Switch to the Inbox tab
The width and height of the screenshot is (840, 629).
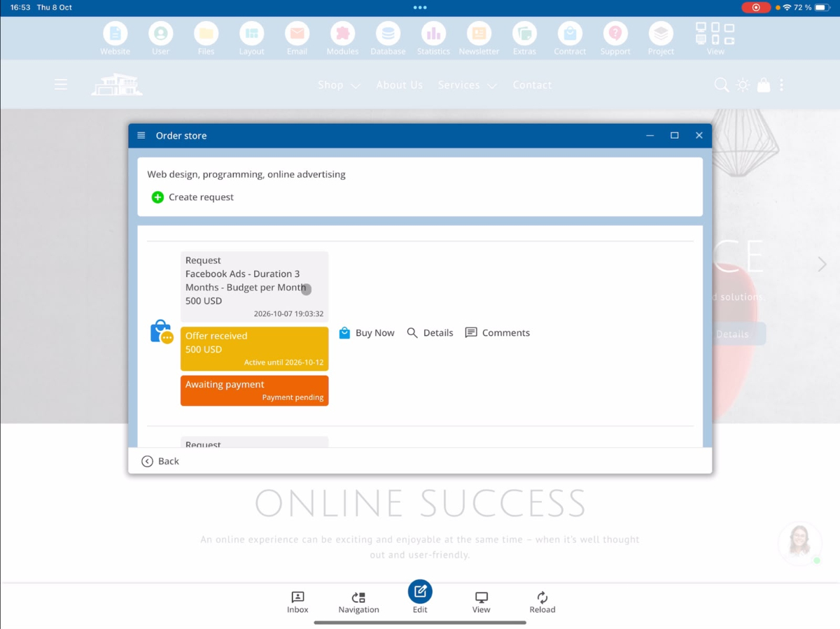tap(297, 602)
